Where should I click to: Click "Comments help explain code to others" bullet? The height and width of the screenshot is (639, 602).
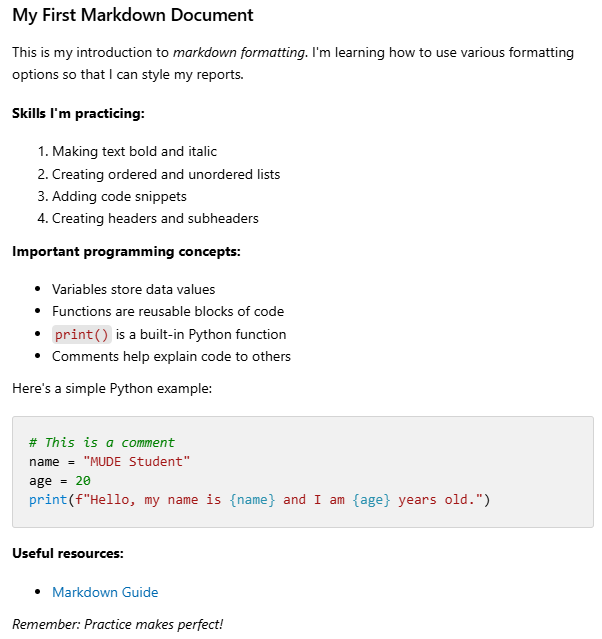(171, 356)
